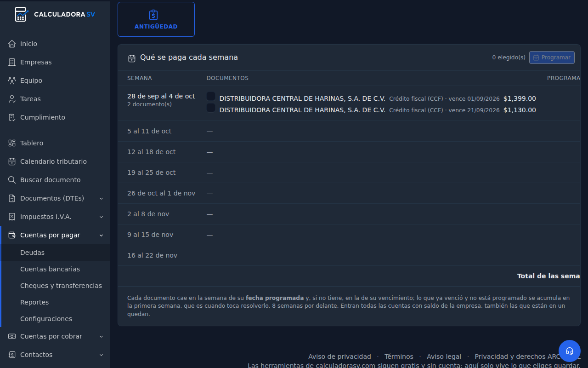Viewport: 588px width, 368px height.
Task: Click the Programar button
Action: (552, 57)
